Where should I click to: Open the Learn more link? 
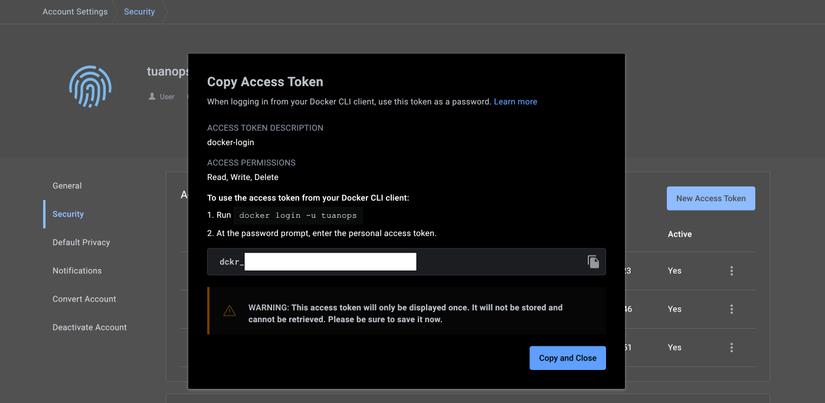coord(515,102)
